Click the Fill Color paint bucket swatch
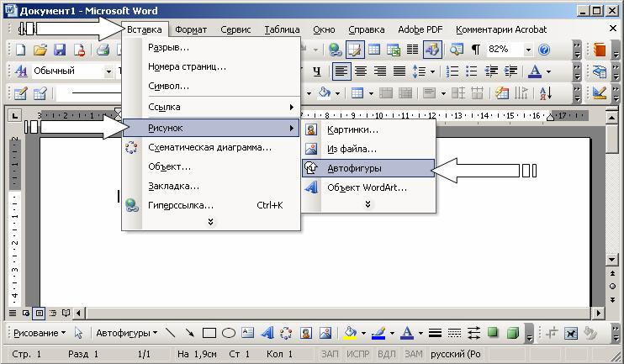The image size is (624, 364). click(351, 333)
